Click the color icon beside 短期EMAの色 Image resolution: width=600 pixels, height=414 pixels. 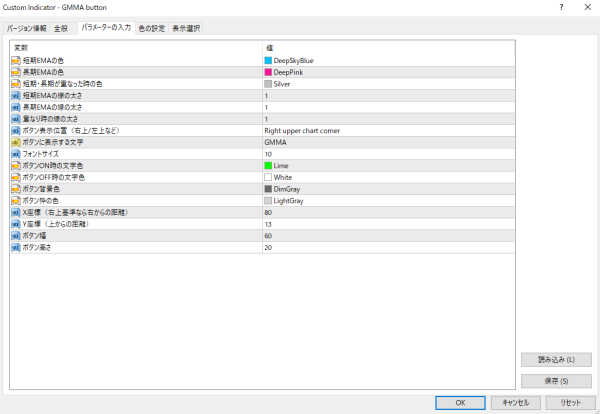(16, 61)
